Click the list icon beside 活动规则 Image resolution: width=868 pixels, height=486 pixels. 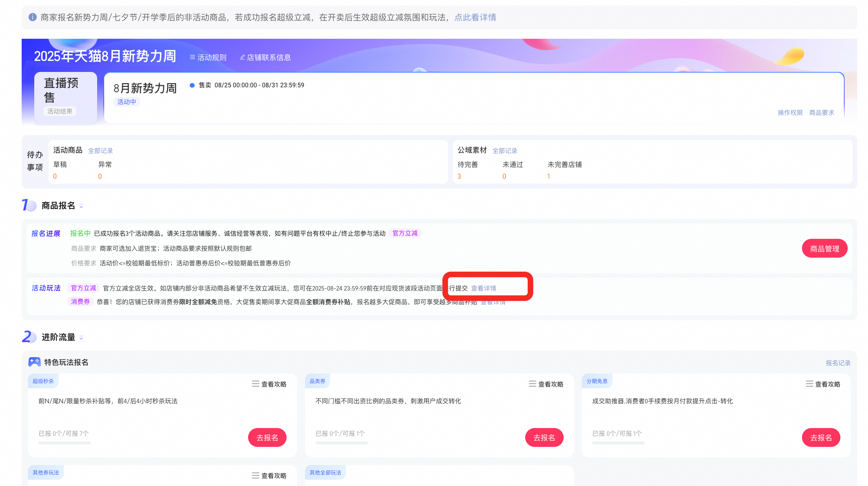point(193,57)
